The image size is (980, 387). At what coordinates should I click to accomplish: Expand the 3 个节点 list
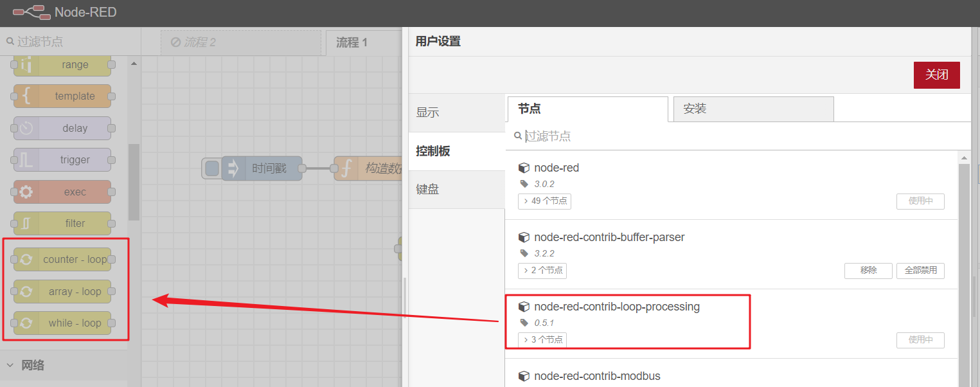click(542, 340)
